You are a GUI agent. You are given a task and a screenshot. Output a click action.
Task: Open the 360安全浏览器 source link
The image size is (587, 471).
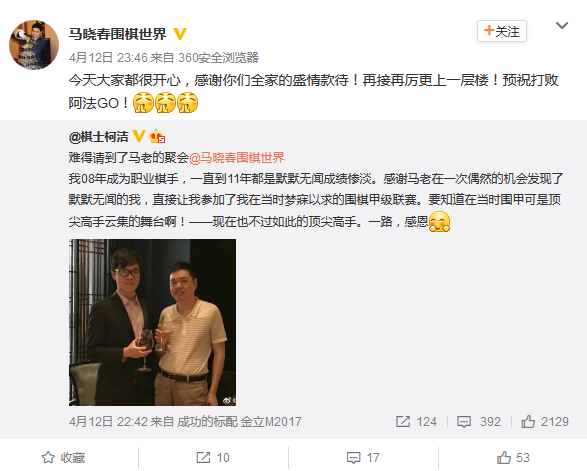[x=218, y=57]
